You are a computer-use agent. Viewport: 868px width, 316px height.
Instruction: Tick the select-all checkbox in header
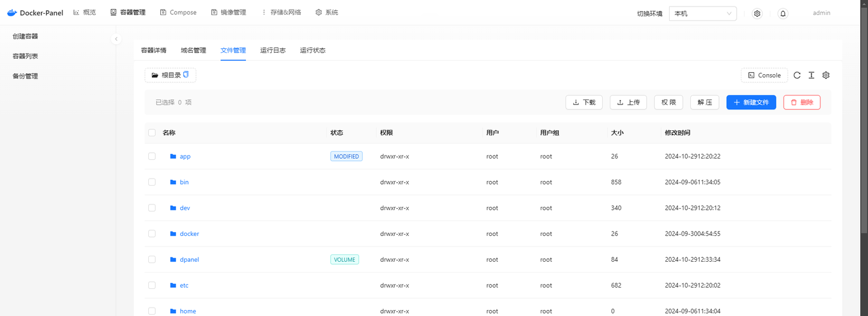[x=152, y=133]
